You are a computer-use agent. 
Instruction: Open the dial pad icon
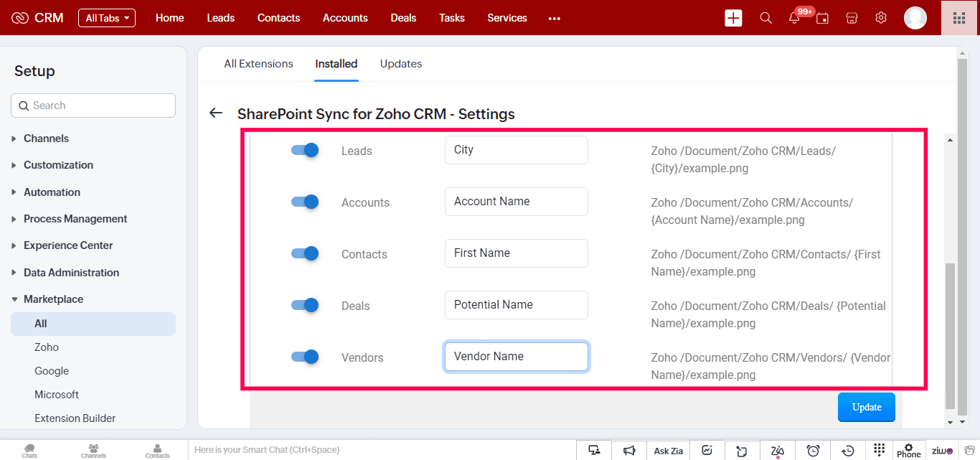coord(880,450)
